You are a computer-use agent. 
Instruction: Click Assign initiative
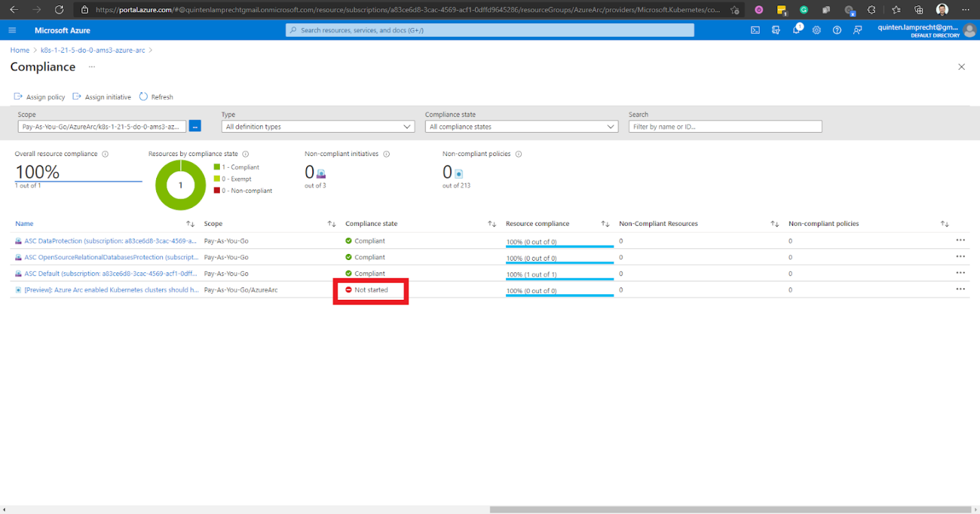click(x=102, y=97)
